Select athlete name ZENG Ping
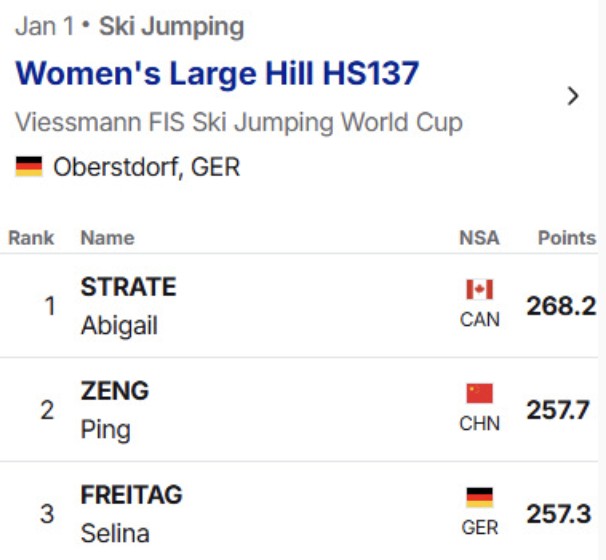 (114, 410)
